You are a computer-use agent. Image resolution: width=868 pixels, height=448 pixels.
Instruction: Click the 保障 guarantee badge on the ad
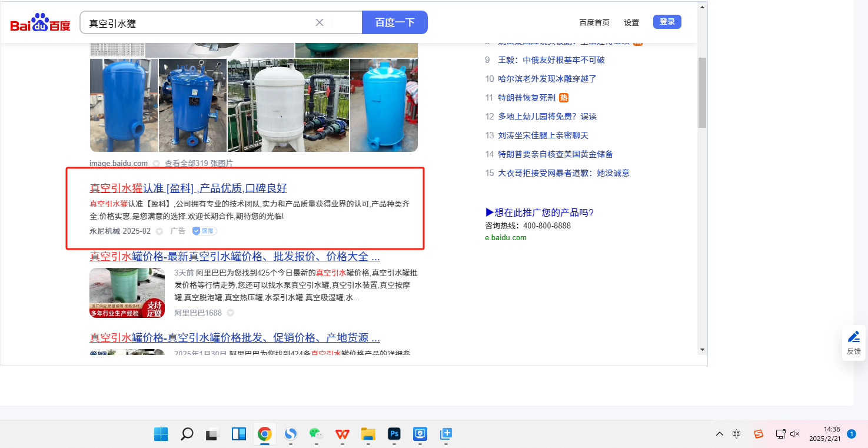pyautogui.click(x=205, y=231)
